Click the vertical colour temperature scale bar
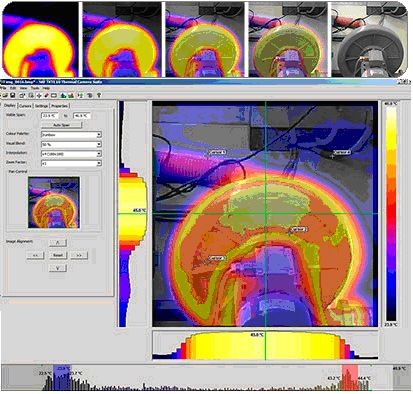Screen dimensions: 413x394 pyautogui.click(x=391, y=213)
